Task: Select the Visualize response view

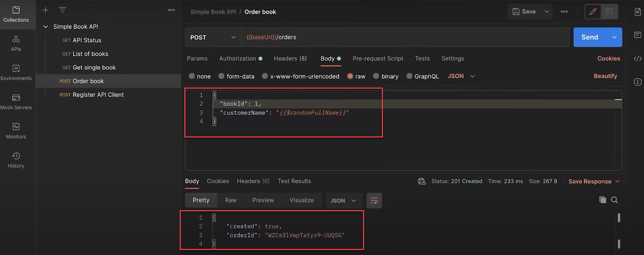Action: coord(302,200)
